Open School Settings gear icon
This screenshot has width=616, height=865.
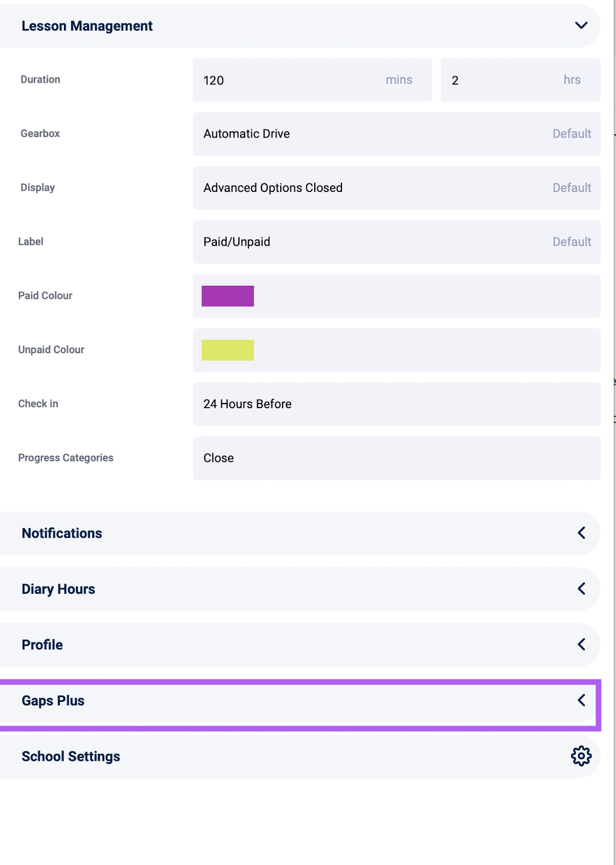click(581, 756)
